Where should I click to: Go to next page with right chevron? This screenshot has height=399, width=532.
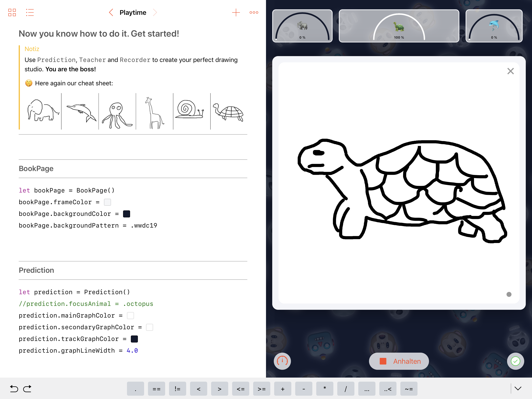pos(155,12)
